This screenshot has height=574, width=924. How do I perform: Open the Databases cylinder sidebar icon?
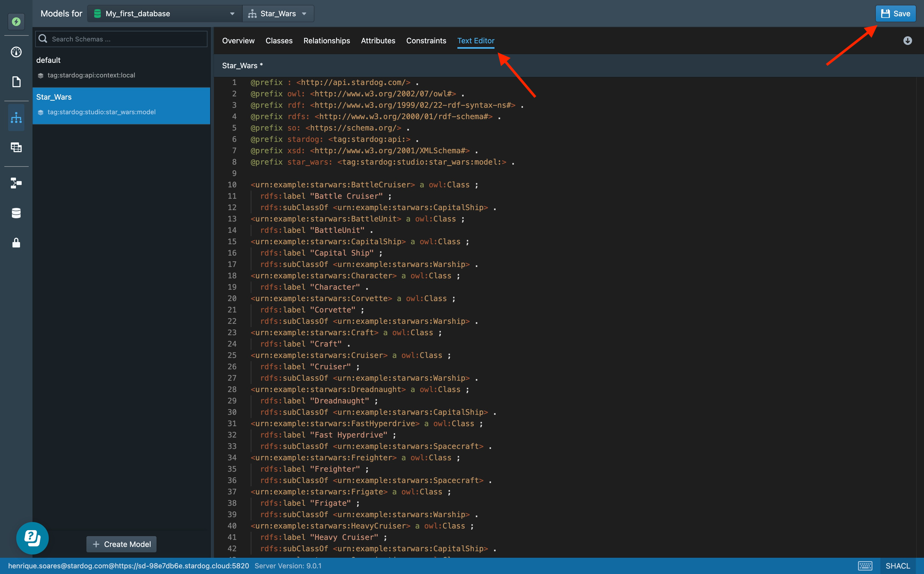point(16,213)
